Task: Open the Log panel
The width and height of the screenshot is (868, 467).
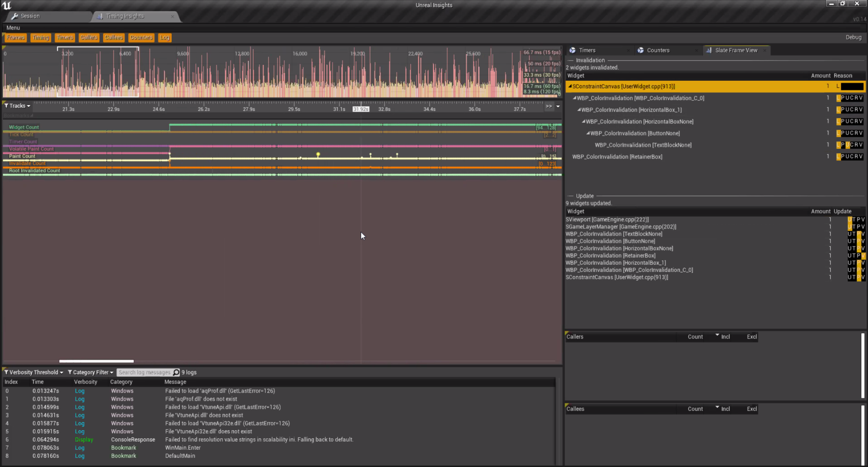Action: tap(164, 38)
